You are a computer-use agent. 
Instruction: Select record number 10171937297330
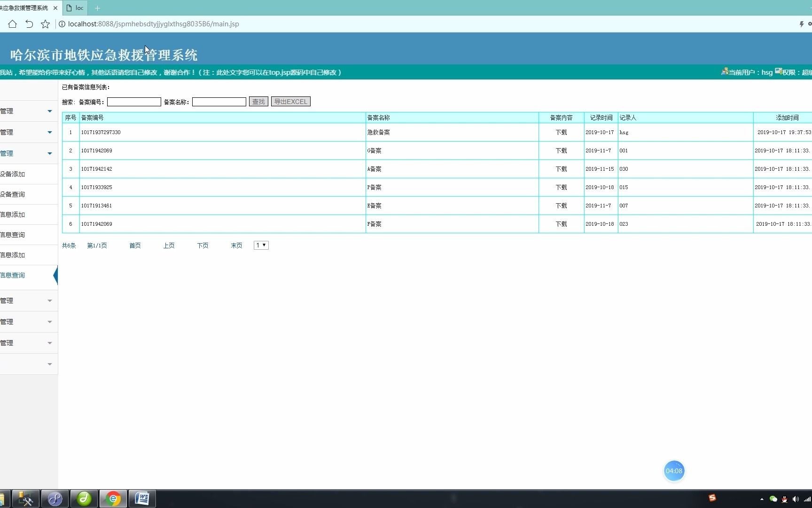pos(101,133)
